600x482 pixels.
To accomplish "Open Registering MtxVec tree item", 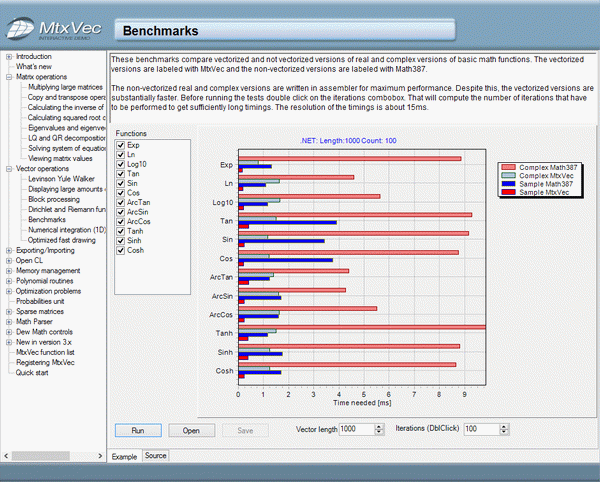I will 45,363.
